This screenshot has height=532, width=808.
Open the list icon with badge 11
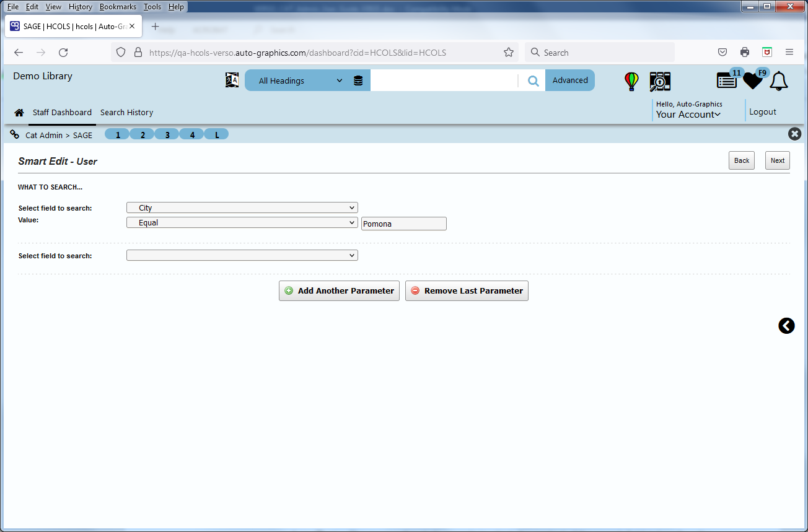(727, 81)
